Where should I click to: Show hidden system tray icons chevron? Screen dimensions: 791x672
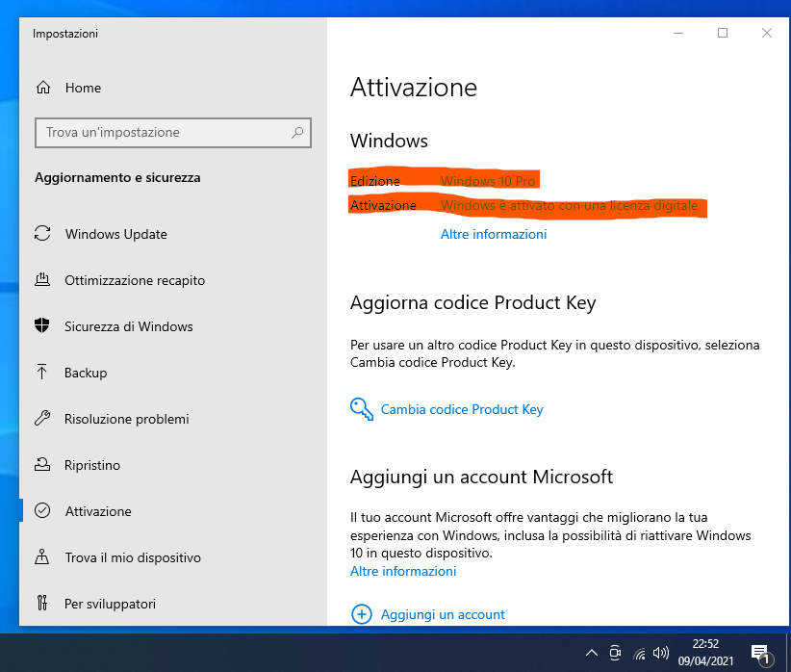(x=592, y=653)
